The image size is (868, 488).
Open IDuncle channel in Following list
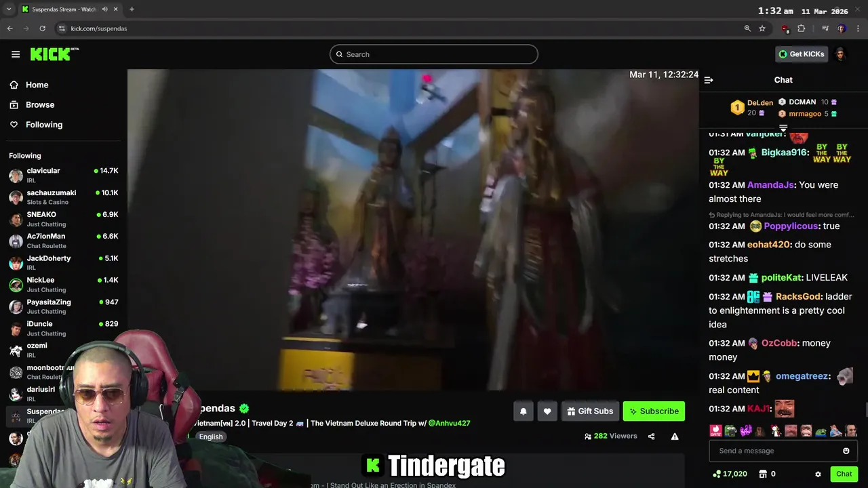point(64,328)
